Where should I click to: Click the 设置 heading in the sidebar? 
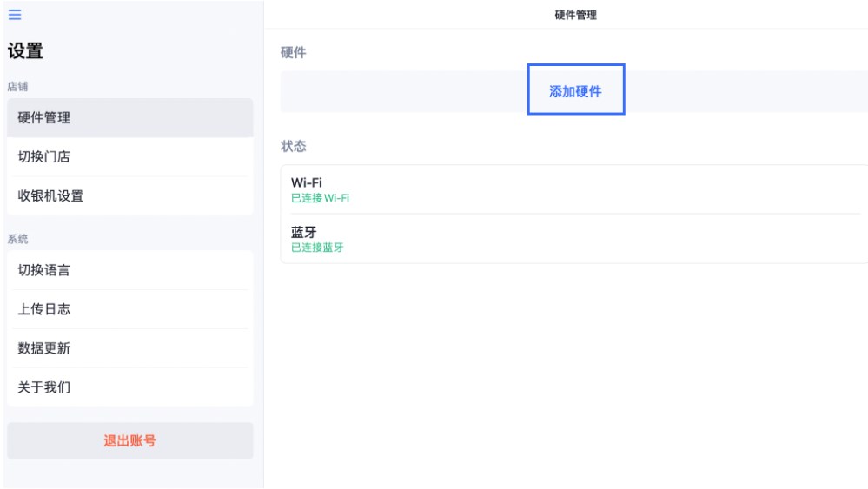tap(25, 51)
